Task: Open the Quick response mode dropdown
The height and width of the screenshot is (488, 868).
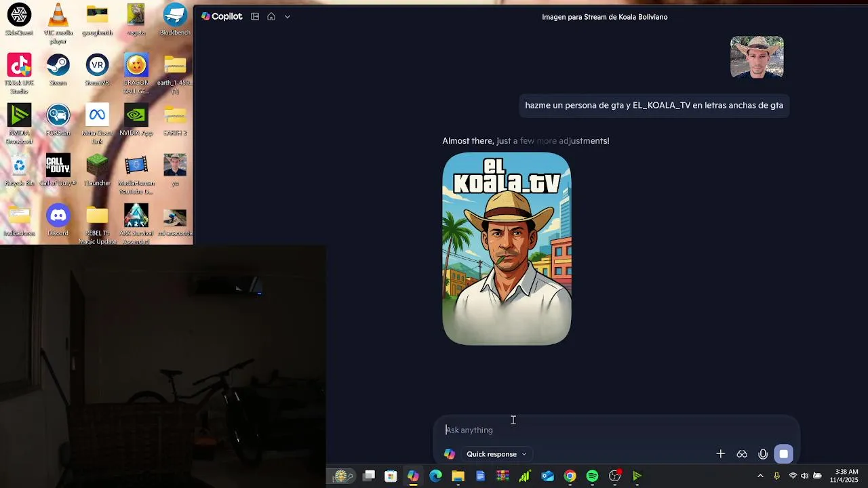Action: coord(496,454)
